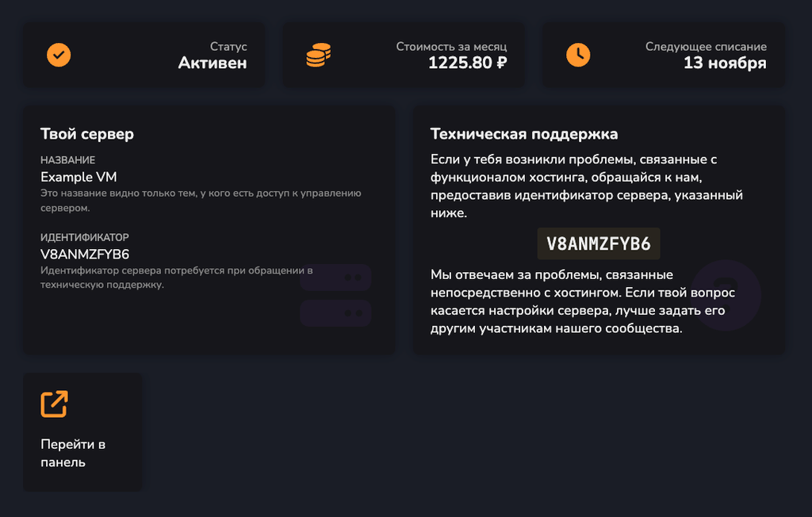Click the identifier value under ИДЕНТИФИКАТОР
The image size is (812, 517).
click(85, 255)
